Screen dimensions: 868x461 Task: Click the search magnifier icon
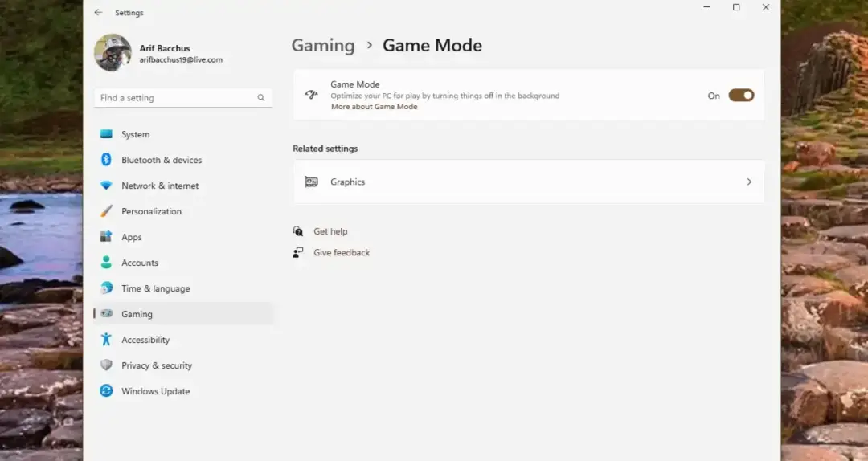pyautogui.click(x=260, y=98)
